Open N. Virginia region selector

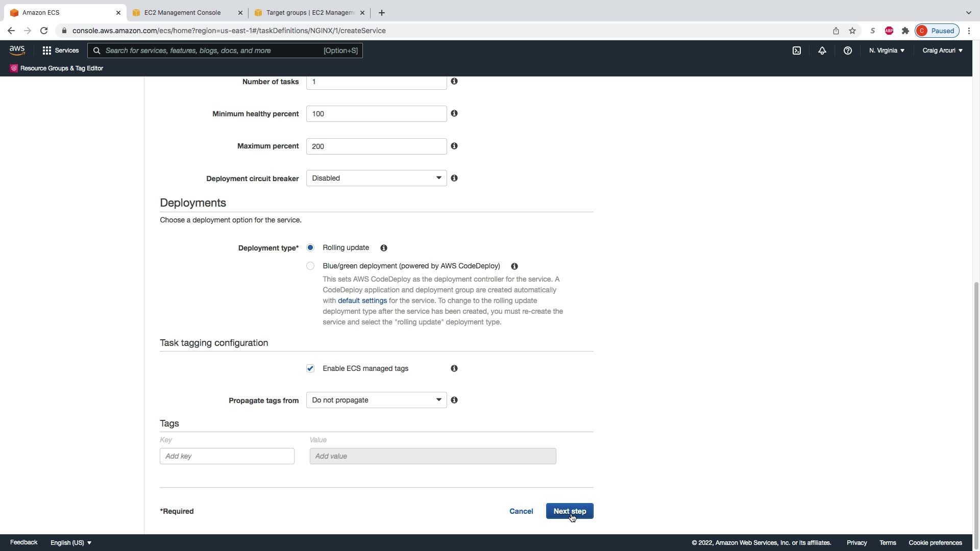click(887, 51)
